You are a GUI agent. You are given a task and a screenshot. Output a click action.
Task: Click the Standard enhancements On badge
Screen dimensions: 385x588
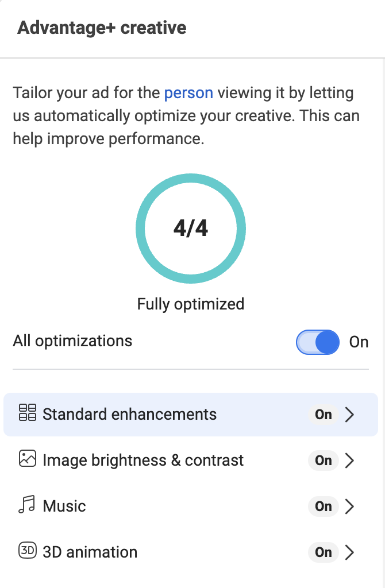(324, 415)
